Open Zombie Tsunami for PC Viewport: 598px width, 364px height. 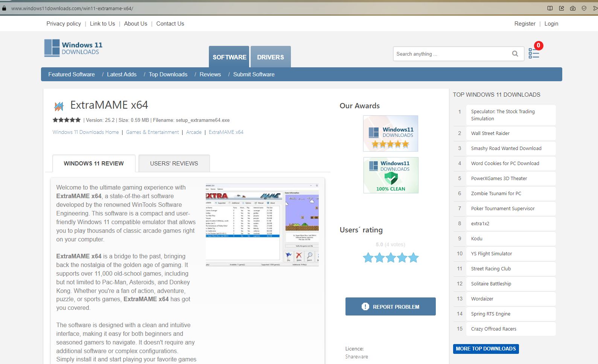click(x=511, y=193)
